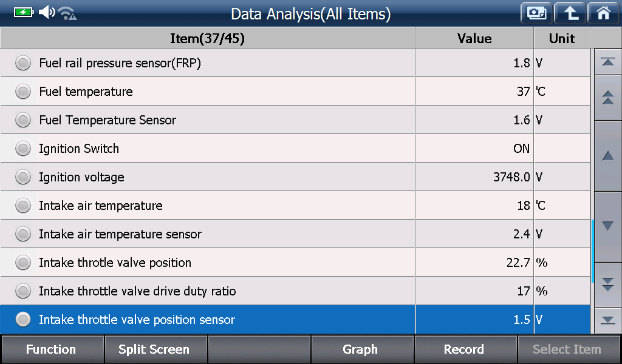622x364 pixels.
Task: Jump to bottom of list arrow
Action: click(x=607, y=320)
